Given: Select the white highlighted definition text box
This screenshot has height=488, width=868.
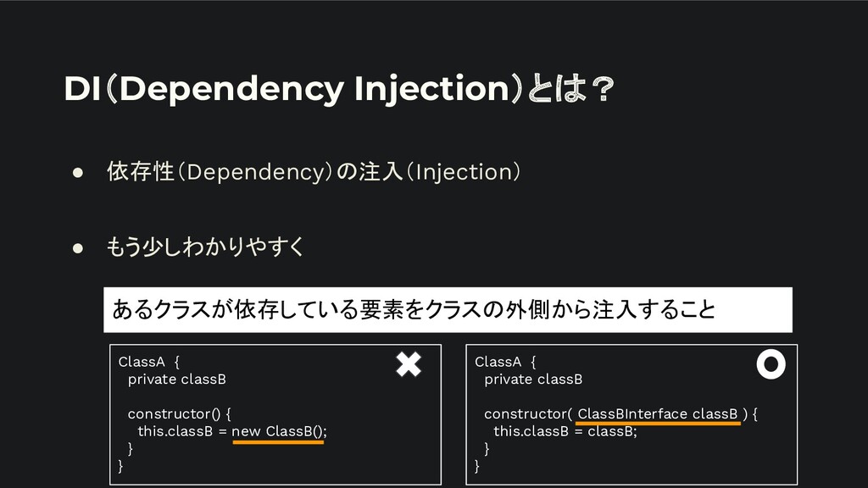Looking at the screenshot, I should (448, 310).
